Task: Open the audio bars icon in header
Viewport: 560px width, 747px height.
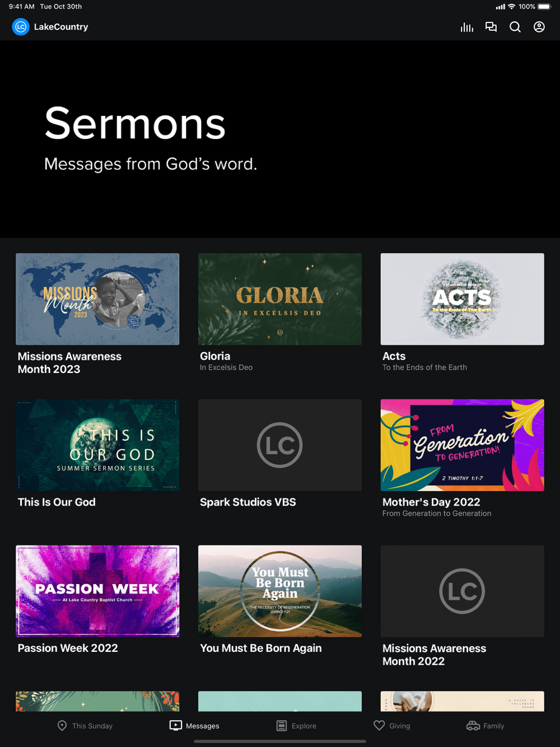Action: pos(467,27)
